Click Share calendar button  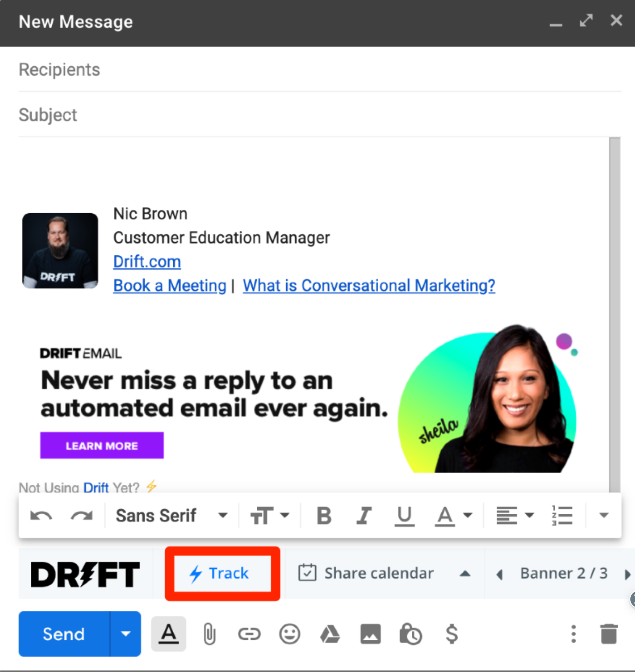click(366, 573)
